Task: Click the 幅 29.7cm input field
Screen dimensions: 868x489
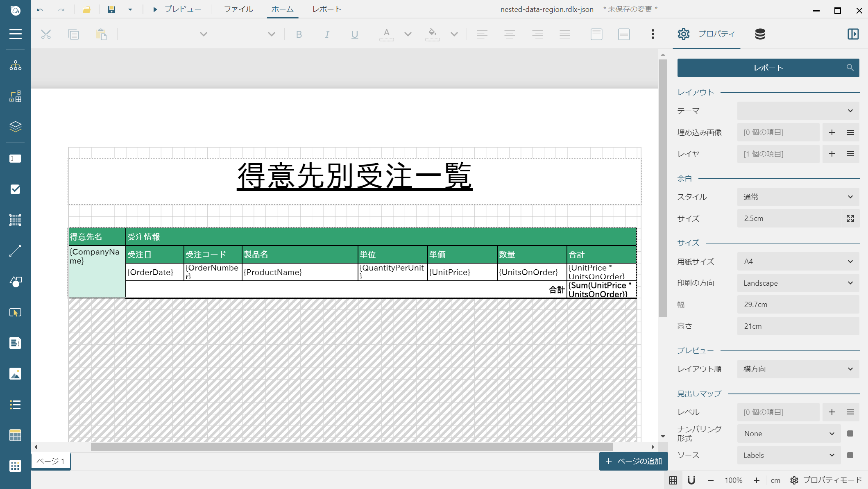Action: 798,305
